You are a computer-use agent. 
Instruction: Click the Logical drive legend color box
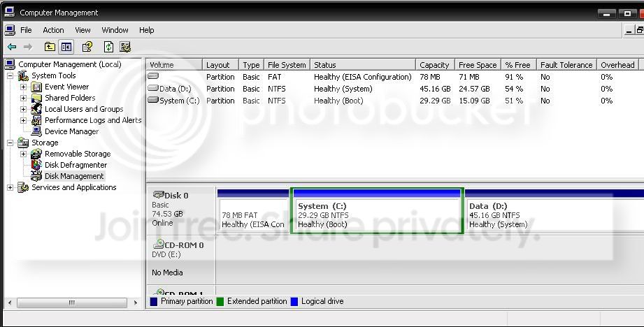(x=294, y=302)
